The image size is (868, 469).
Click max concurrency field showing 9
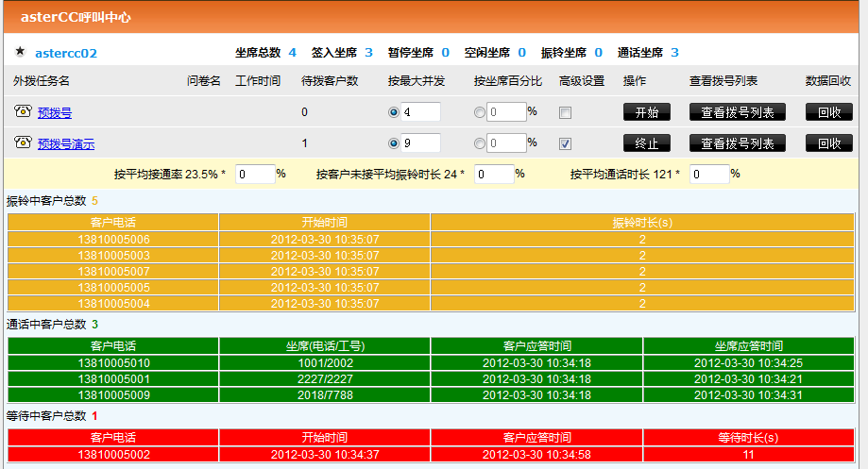tap(420, 143)
